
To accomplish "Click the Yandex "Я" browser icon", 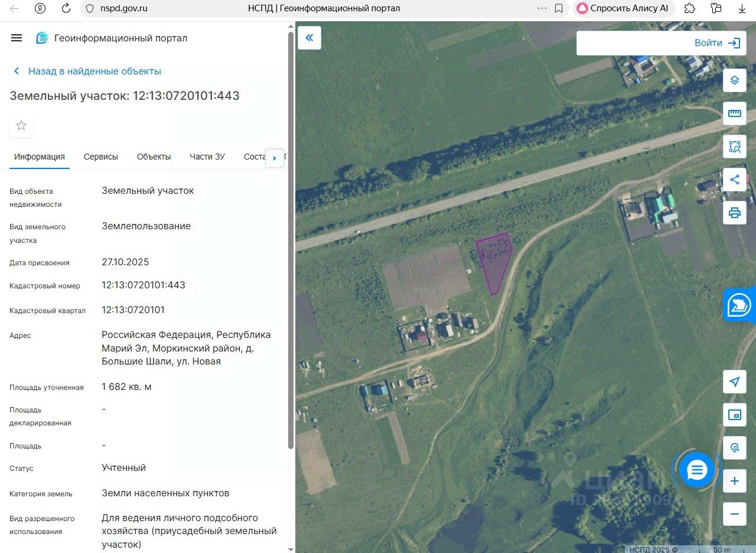I will click(40, 8).
